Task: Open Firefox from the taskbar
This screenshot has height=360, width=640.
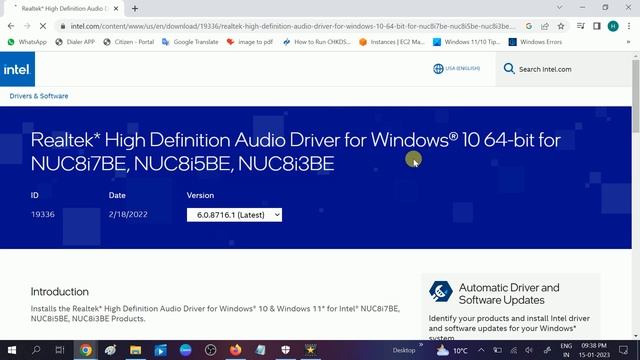Action: pos(236,350)
